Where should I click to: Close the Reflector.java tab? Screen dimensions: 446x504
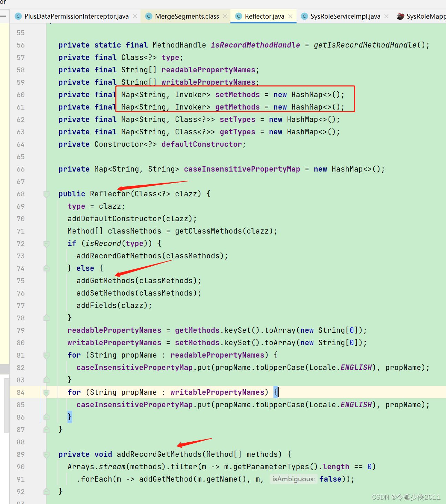(290, 16)
